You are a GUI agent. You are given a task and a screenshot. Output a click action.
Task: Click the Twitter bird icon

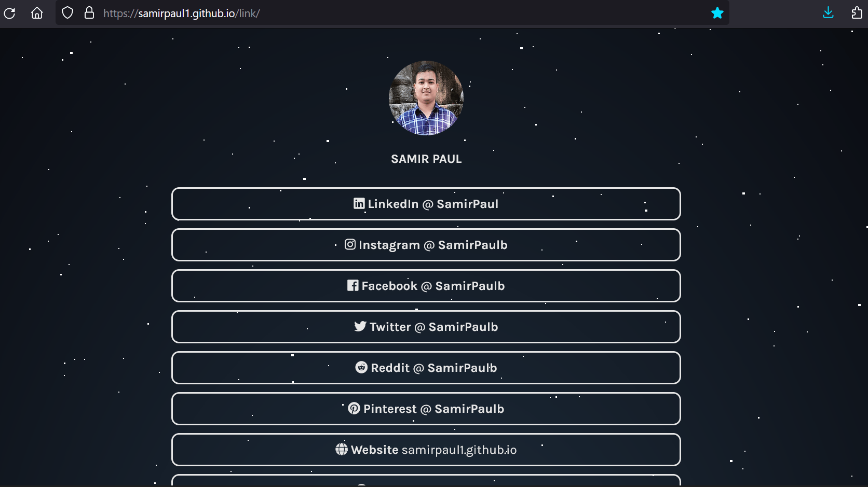pos(360,326)
